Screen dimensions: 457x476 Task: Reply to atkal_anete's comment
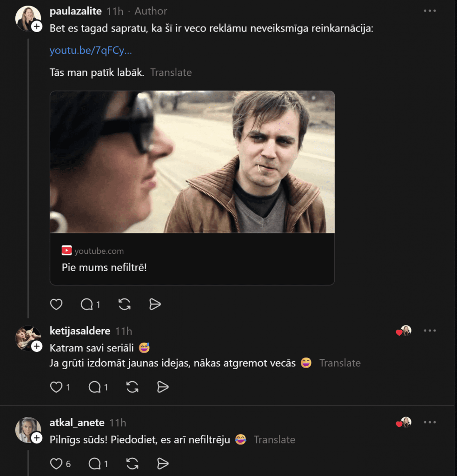click(95, 463)
